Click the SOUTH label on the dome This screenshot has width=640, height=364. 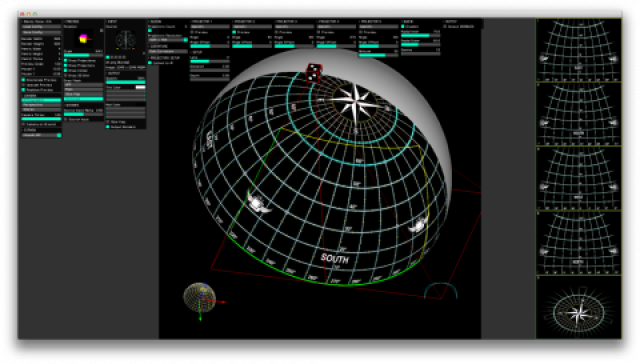coord(335,258)
